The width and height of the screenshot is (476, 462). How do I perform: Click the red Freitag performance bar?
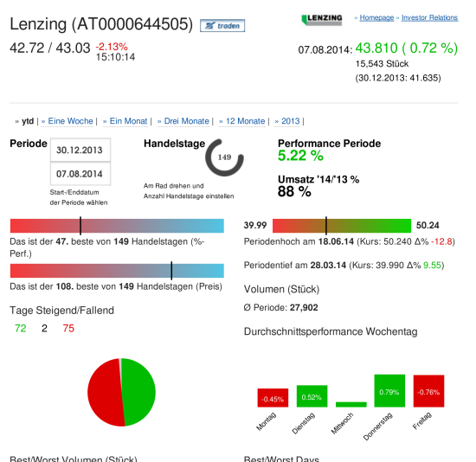point(428,391)
